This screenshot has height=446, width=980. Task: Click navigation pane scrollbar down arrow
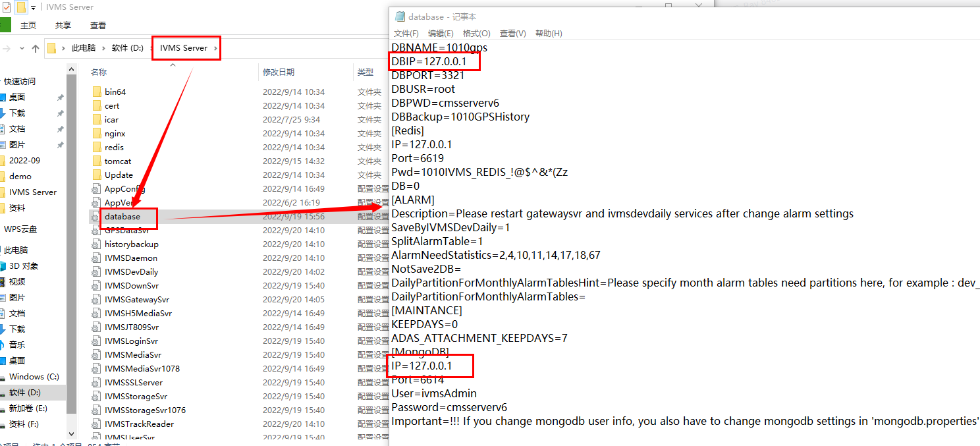pos(71,435)
